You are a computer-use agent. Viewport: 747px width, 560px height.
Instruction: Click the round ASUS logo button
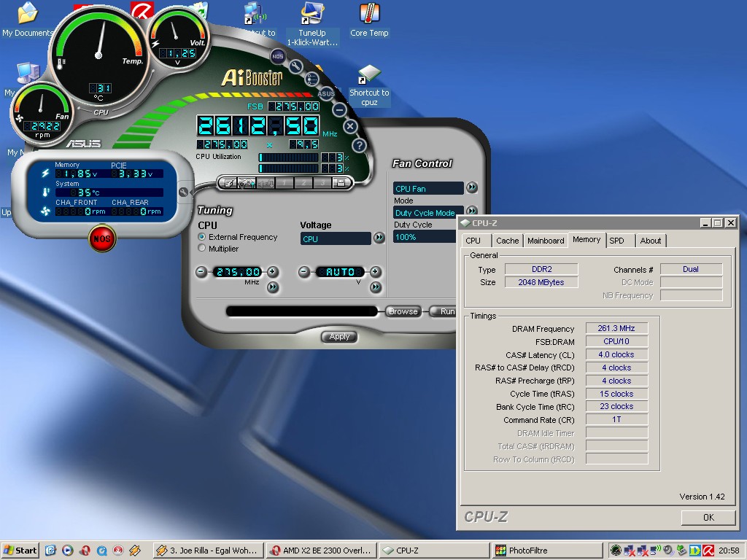point(326,93)
